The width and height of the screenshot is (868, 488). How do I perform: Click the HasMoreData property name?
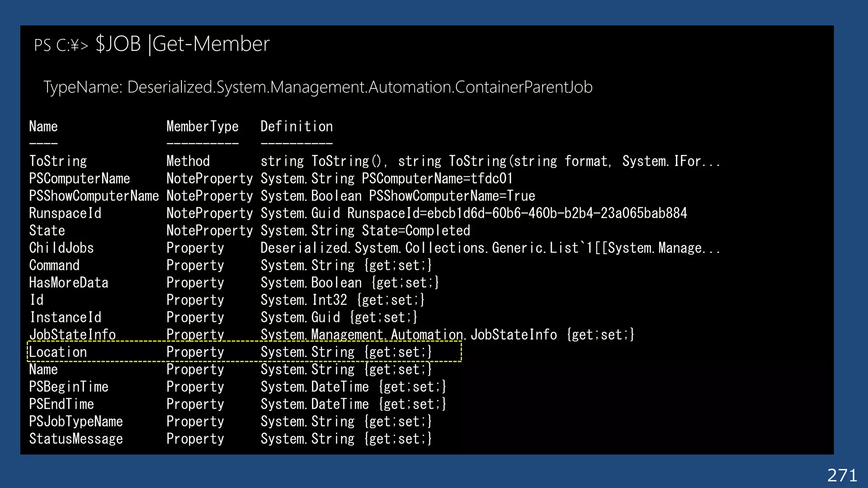coord(69,283)
